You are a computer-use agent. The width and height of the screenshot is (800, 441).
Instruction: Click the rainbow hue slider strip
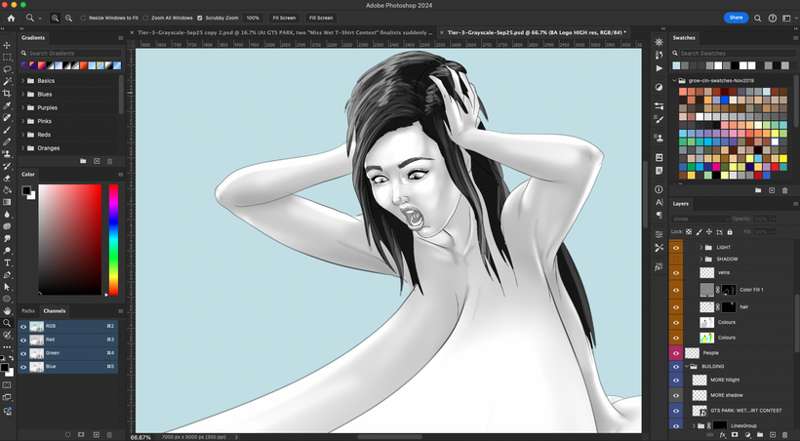113,240
